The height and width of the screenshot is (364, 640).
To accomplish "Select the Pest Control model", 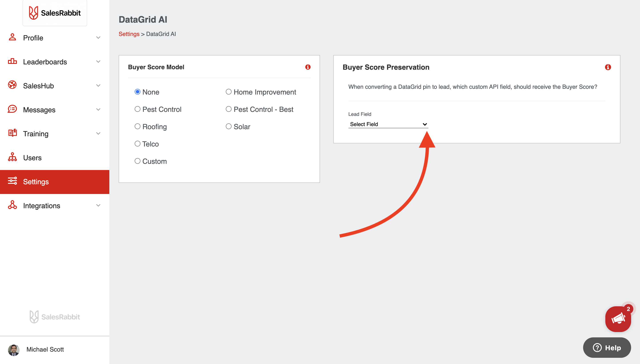I will (x=137, y=109).
